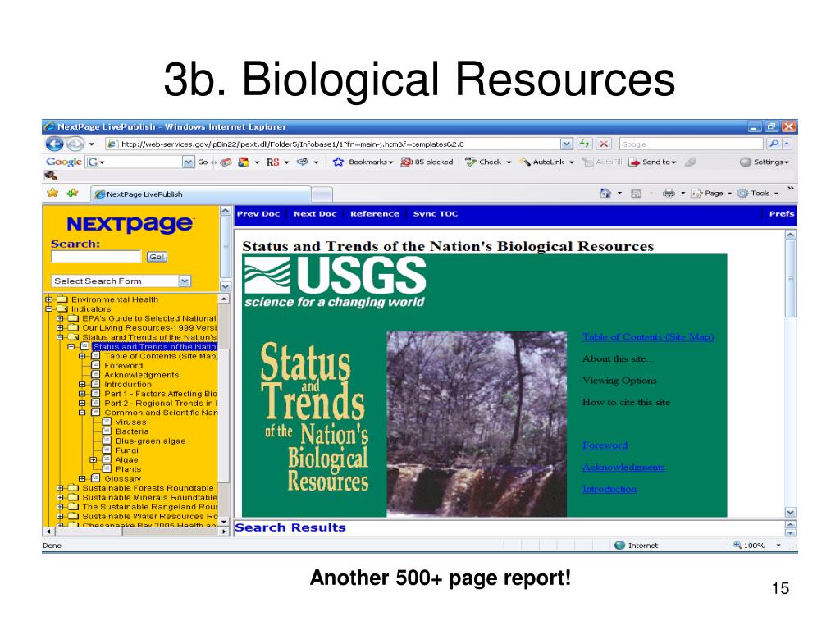
Task: Open the Tools menu
Action: pos(757,194)
